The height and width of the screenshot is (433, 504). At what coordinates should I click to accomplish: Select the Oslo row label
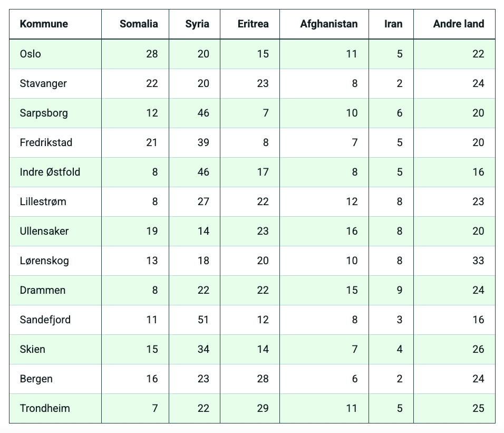point(31,54)
